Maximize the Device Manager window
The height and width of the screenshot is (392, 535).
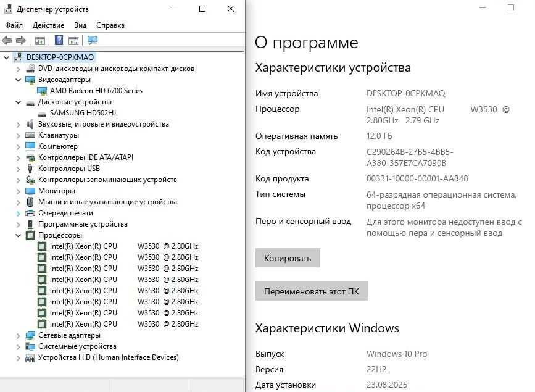(202, 9)
